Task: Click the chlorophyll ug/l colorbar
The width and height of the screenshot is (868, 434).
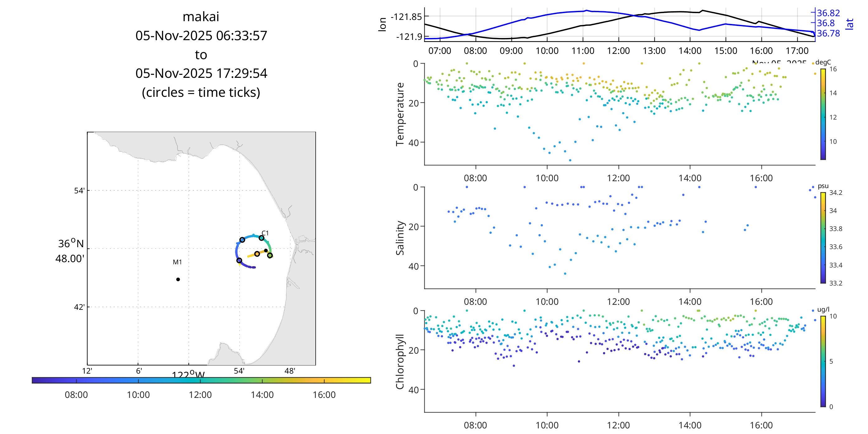Action: coord(823,361)
